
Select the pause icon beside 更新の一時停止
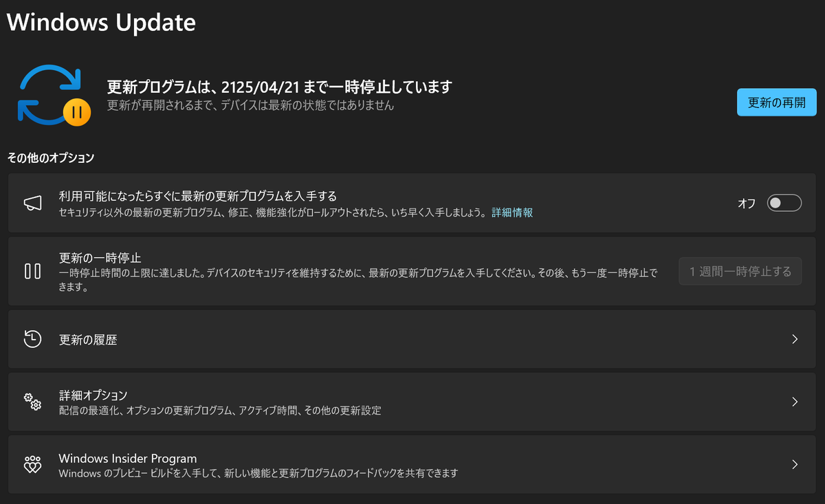32,271
